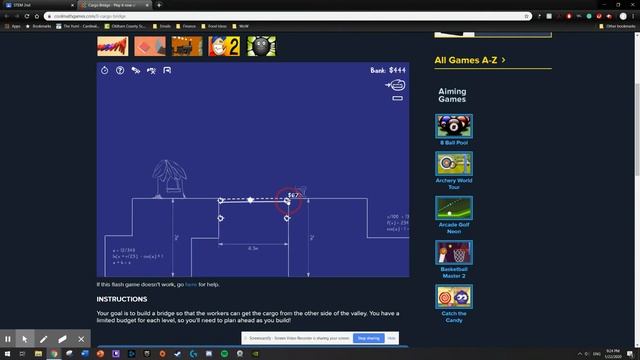Reload the current page

(27, 16)
